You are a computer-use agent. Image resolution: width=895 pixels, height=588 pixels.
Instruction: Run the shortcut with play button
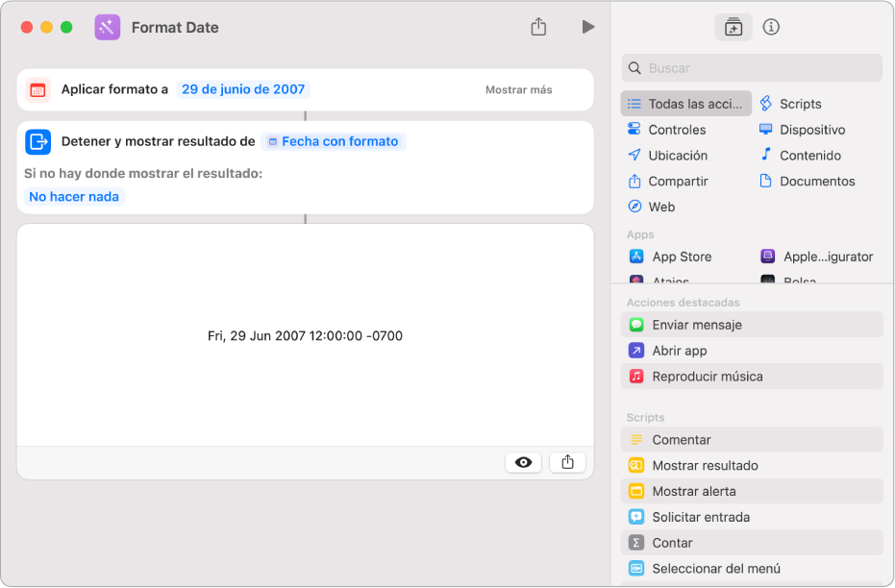(588, 27)
